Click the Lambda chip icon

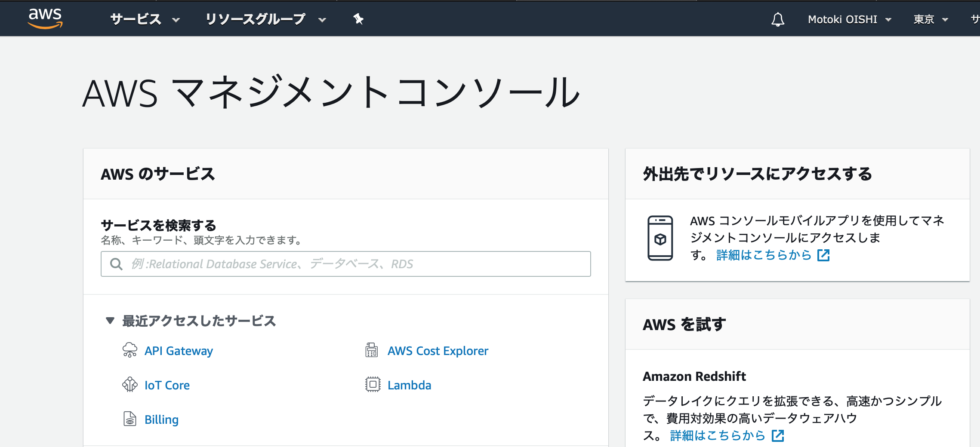[x=373, y=384]
